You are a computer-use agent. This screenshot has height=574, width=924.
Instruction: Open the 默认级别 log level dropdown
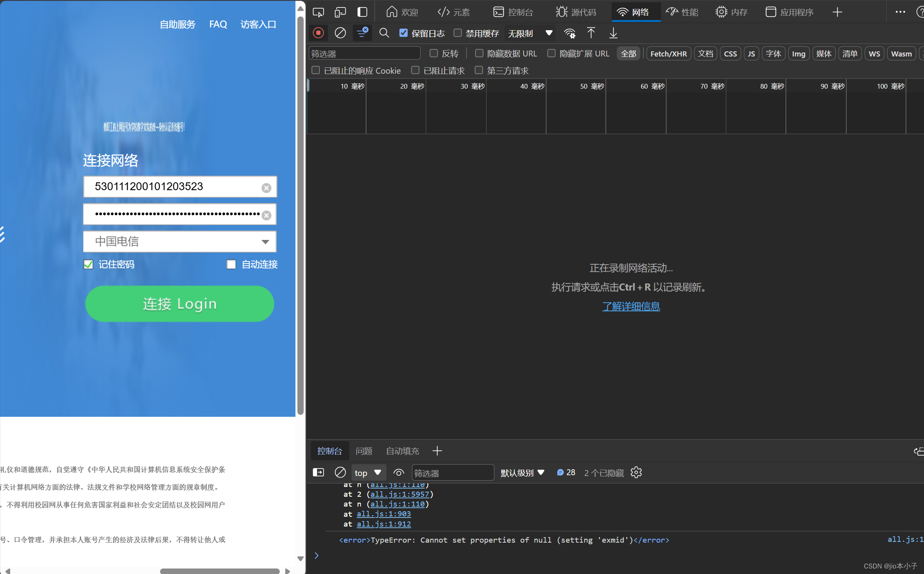tap(522, 473)
